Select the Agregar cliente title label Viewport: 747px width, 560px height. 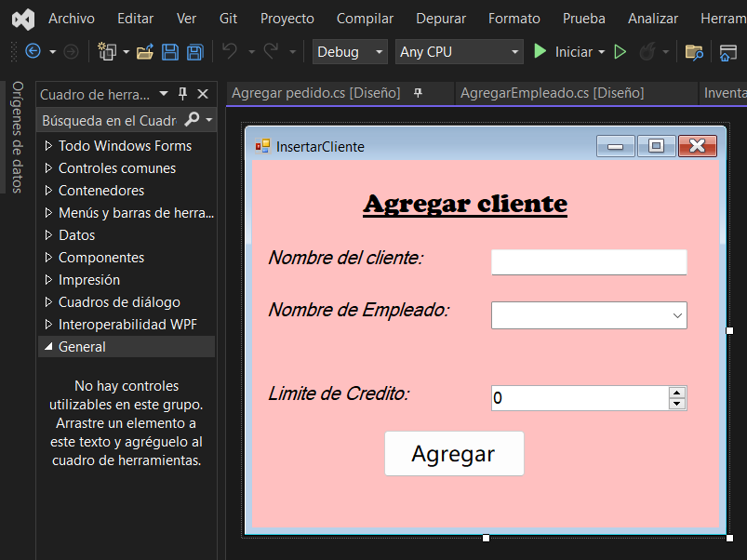(465, 205)
